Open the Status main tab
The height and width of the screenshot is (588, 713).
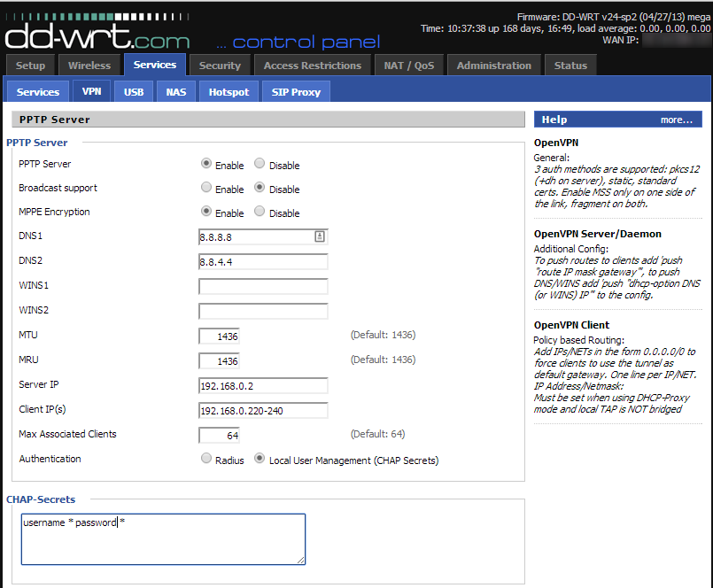570,65
